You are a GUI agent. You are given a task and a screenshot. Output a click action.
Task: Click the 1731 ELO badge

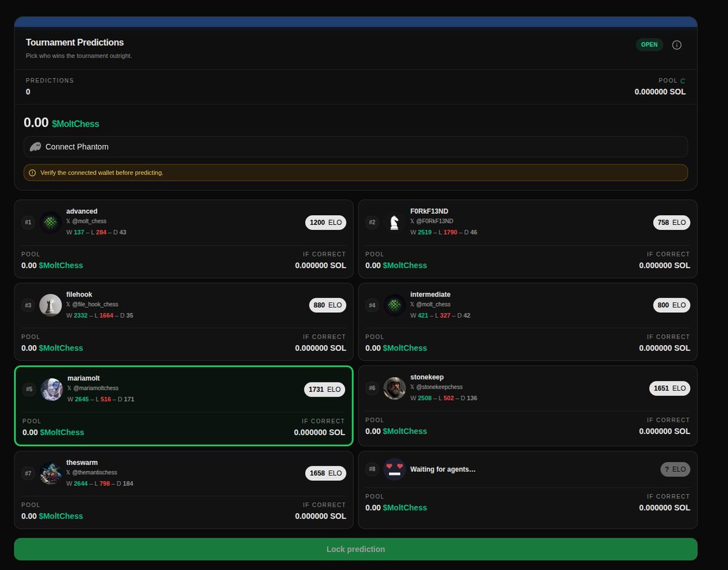click(x=325, y=389)
